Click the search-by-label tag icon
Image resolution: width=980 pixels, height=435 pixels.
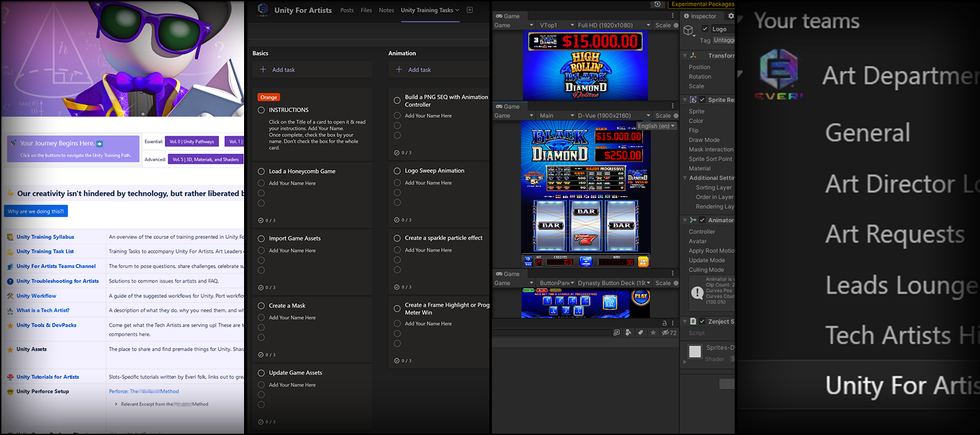coord(640,332)
